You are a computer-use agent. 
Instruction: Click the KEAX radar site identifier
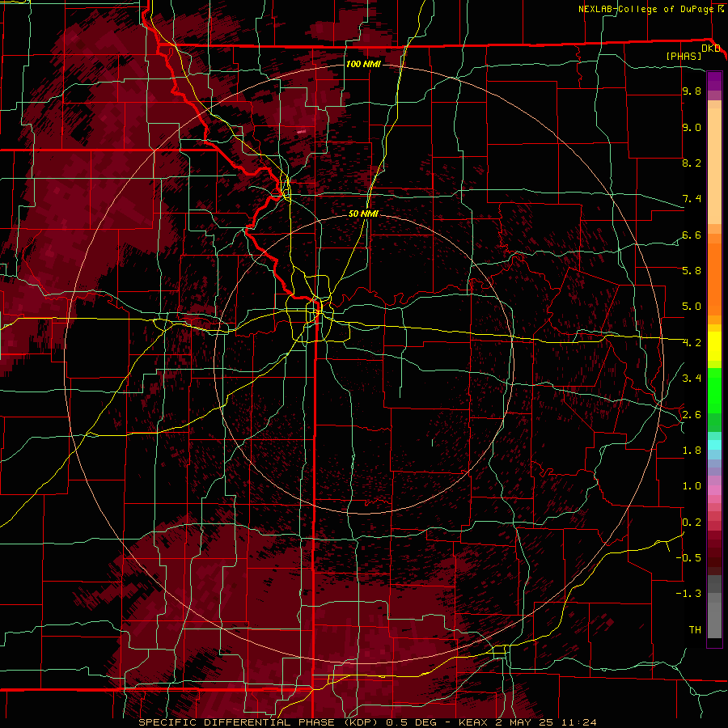click(473, 722)
